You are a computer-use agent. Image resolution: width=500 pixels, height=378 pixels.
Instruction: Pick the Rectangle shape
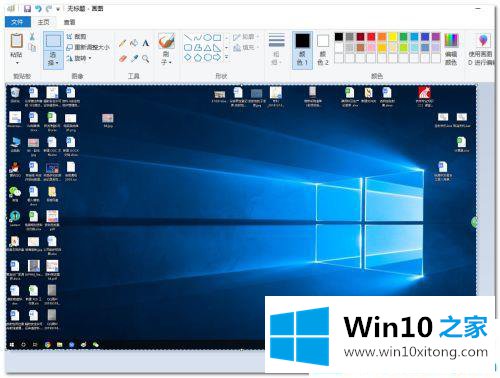tap(217, 37)
